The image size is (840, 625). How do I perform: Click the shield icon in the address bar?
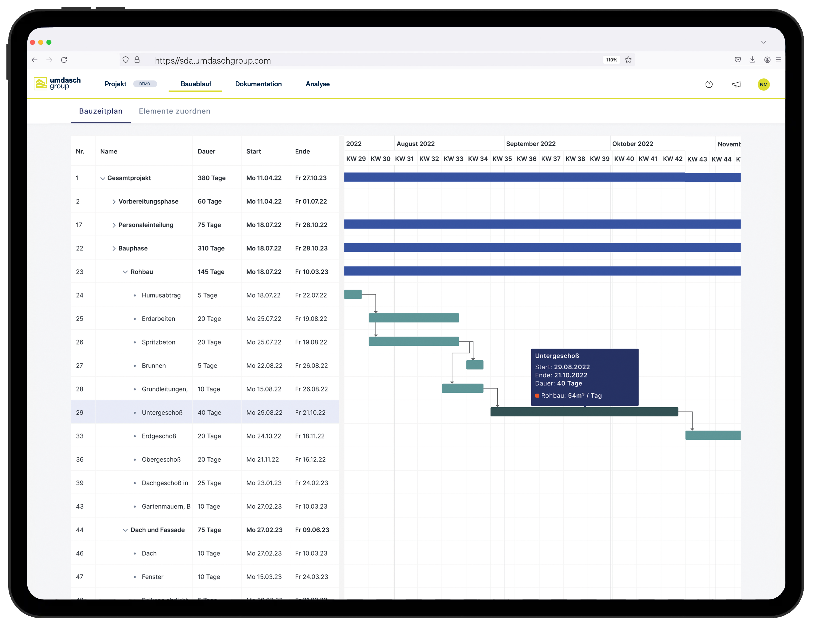click(x=126, y=60)
